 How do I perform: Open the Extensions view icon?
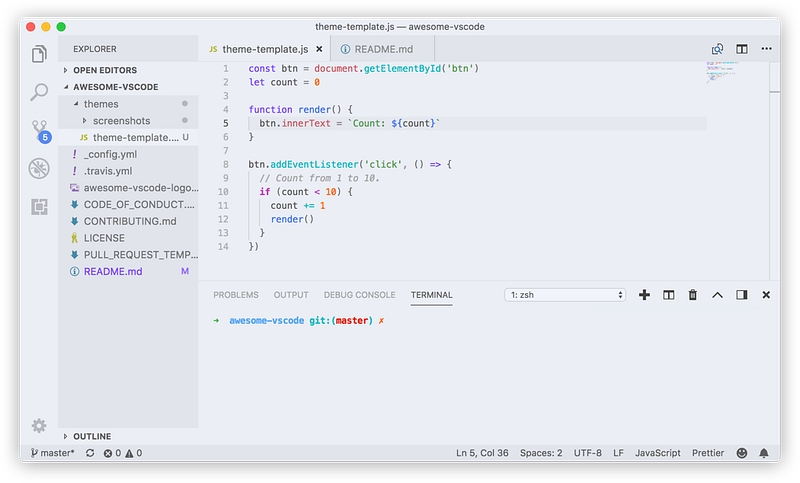(39, 207)
